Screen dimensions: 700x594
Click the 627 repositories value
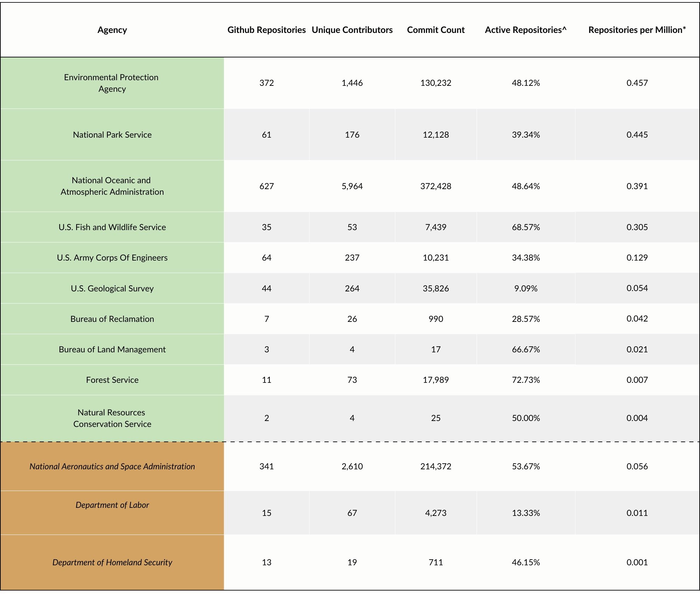click(267, 186)
